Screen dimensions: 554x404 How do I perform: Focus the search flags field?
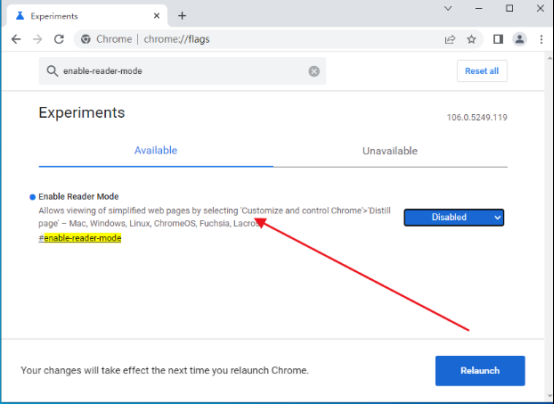pyautogui.click(x=182, y=71)
